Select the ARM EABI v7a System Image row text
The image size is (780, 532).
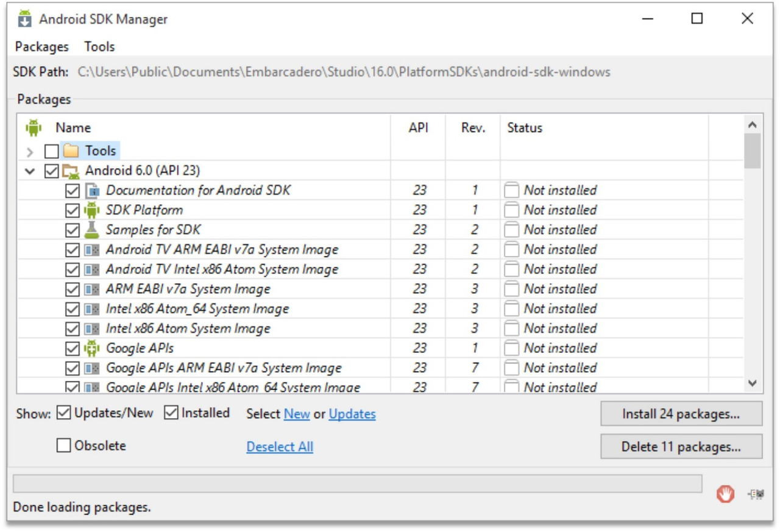click(188, 289)
